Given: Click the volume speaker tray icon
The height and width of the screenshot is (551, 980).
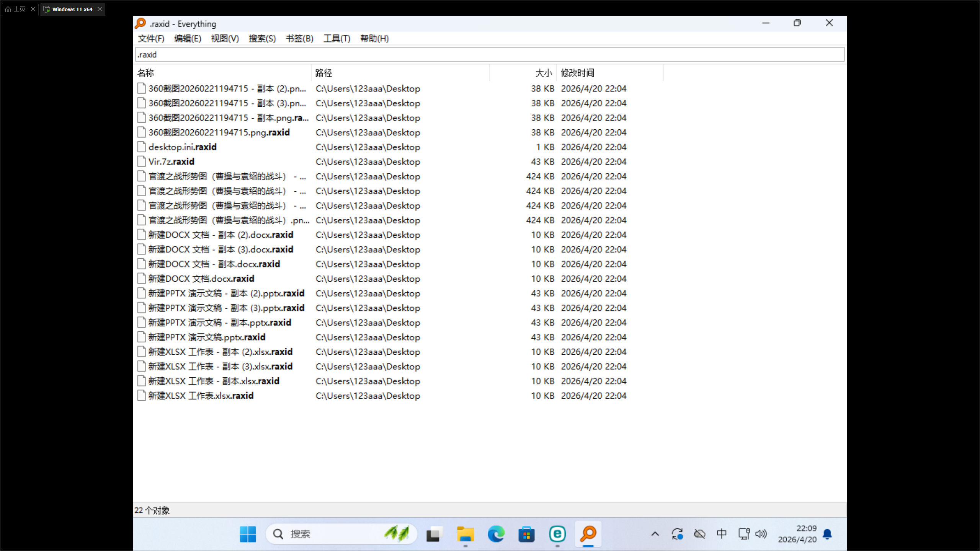Looking at the screenshot, I should 761,534.
